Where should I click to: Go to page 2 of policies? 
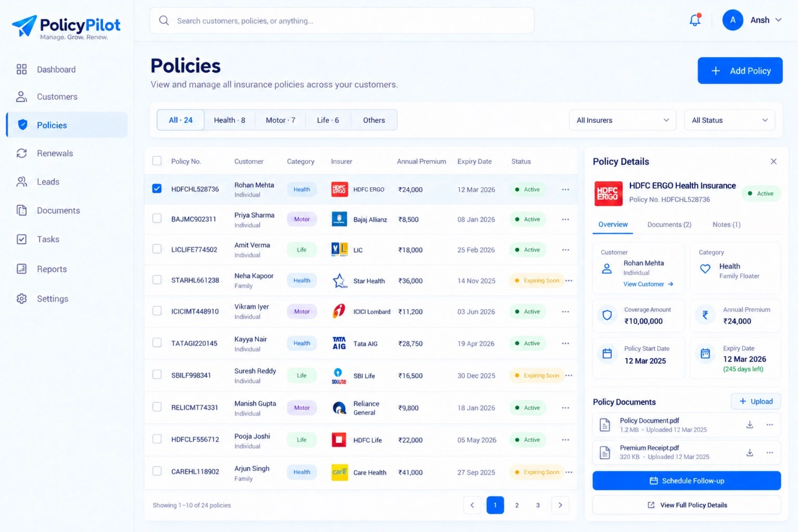516,505
